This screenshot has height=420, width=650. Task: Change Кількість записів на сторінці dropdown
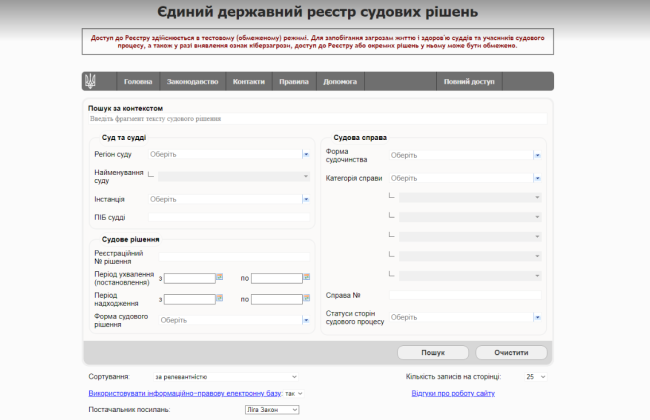pos(536,377)
